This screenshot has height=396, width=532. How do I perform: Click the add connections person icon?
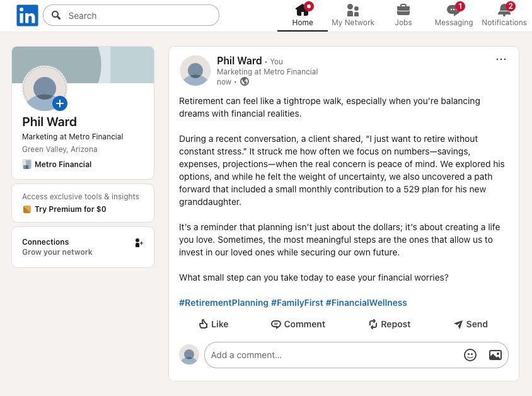tap(139, 243)
